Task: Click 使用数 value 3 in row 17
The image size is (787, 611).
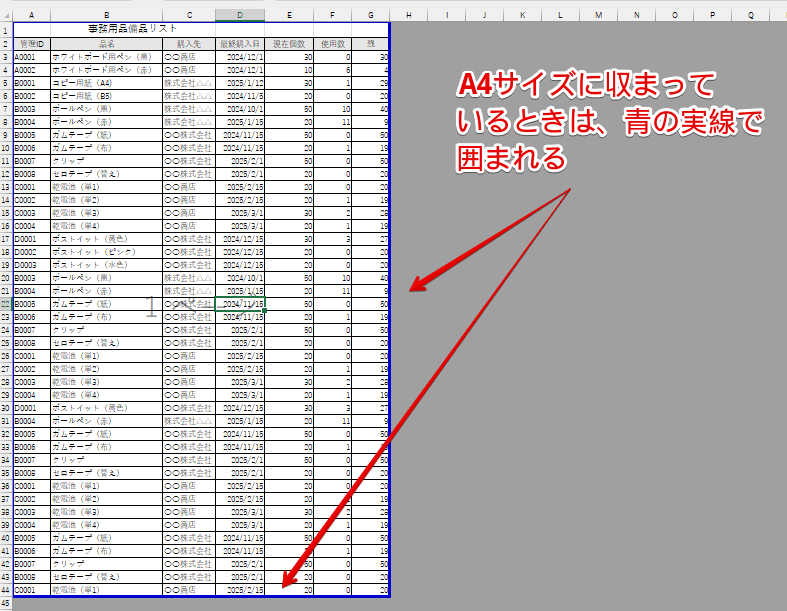Action: point(332,239)
